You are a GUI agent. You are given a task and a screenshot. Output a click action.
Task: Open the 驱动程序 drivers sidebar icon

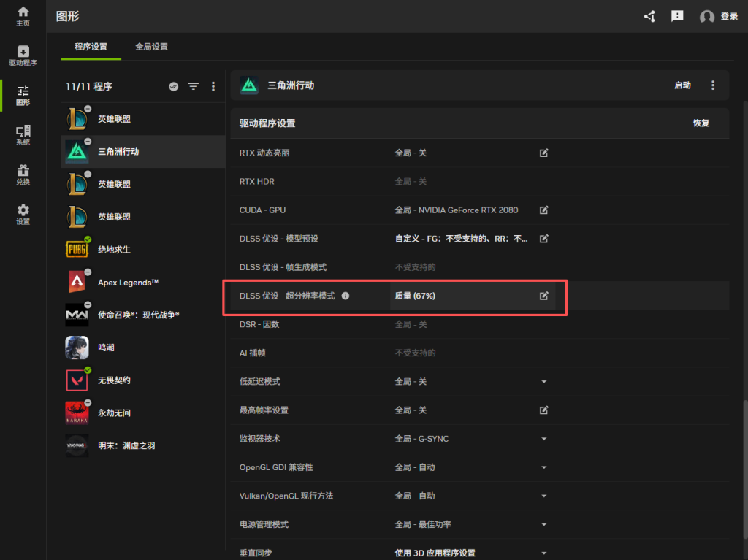pos(23,55)
